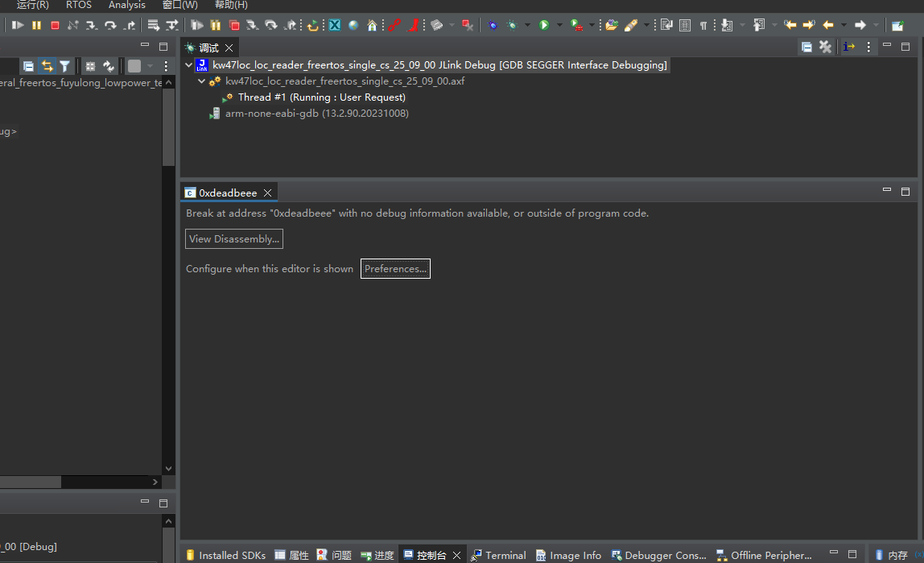Switch to the 进度 progress tab
This screenshot has height=563, width=924.
tap(377, 555)
